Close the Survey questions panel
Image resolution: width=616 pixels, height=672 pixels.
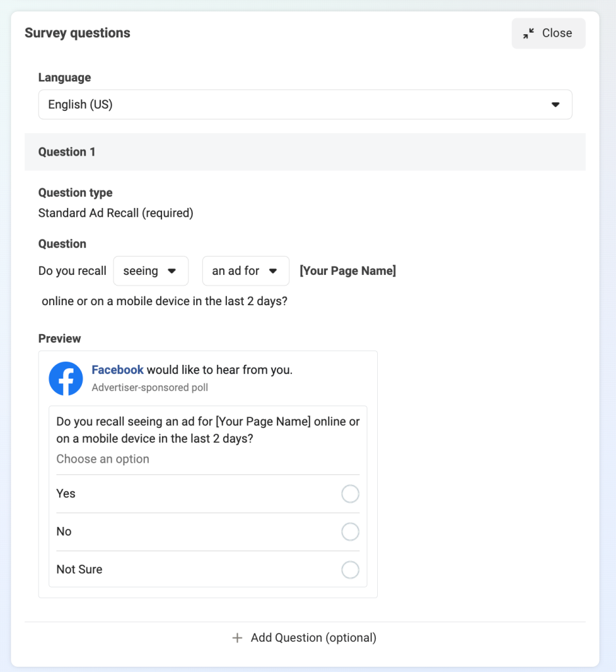[548, 33]
